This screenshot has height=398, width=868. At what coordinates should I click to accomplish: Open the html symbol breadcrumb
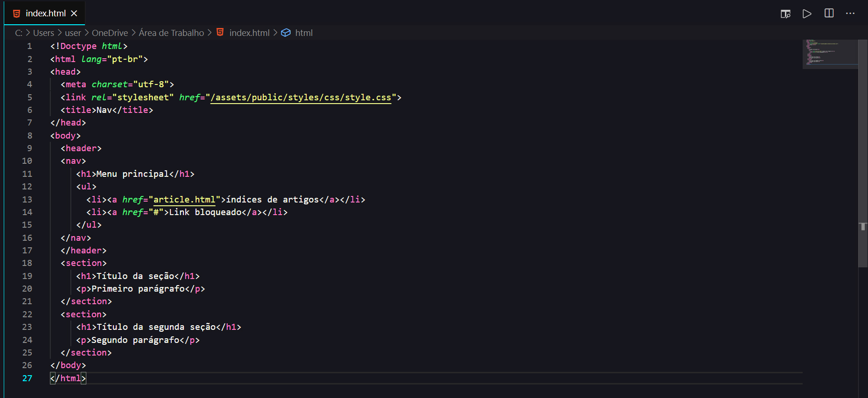point(304,33)
